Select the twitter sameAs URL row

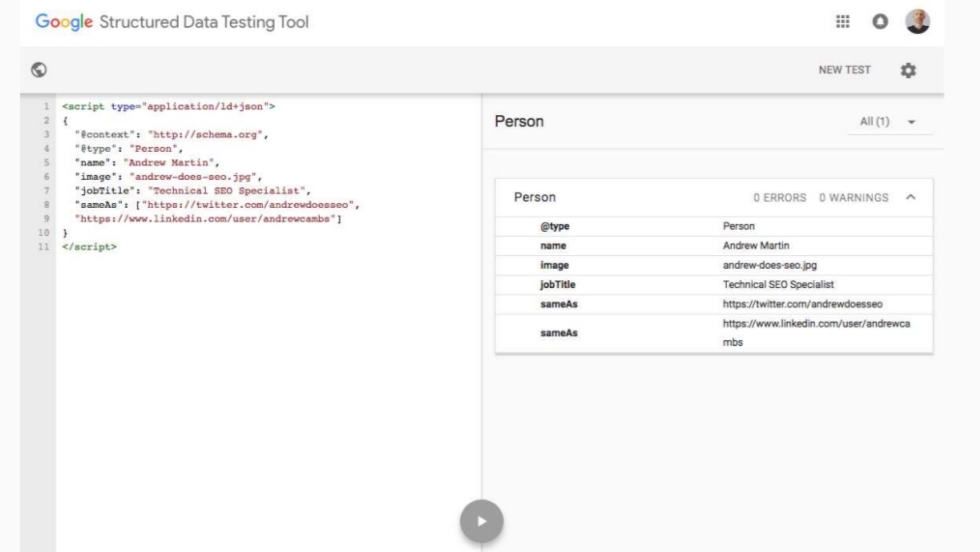pyautogui.click(x=802, y=304)
